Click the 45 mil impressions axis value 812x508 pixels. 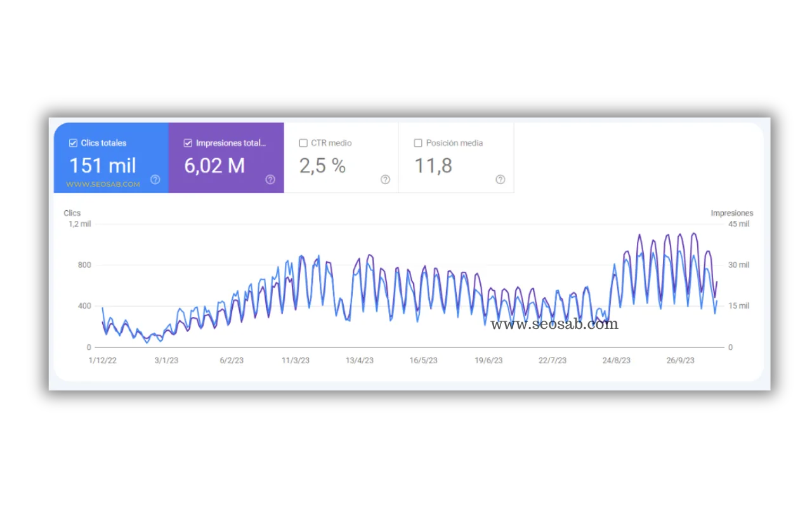738,224
